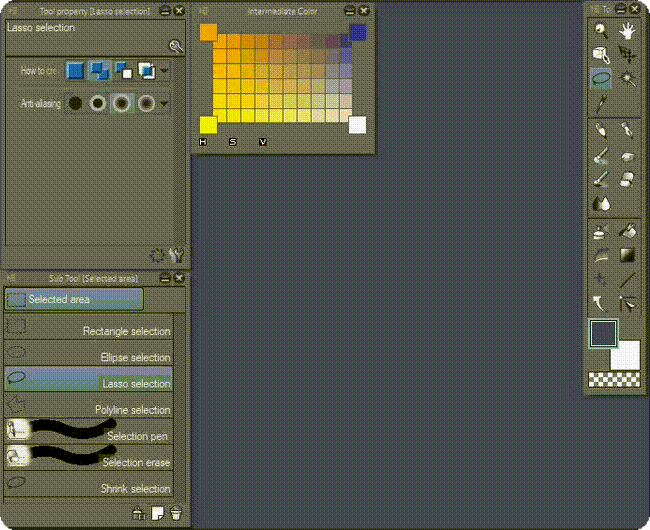Select the straight line Figure tool
This screenshot has width=650, height=530.
[627, 280]
